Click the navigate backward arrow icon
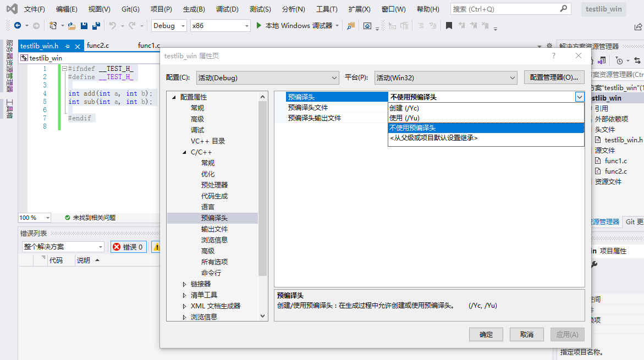This screenshot has width=644, height=360. coord(18,25)
